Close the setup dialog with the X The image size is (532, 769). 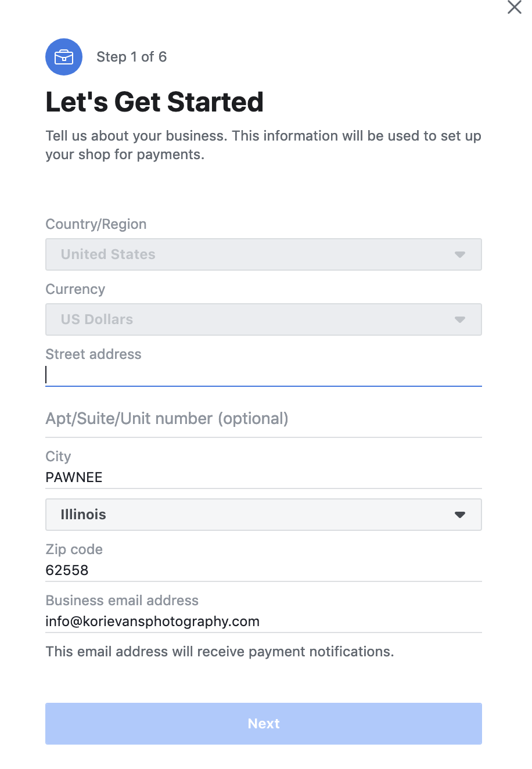tap(514, 7)
